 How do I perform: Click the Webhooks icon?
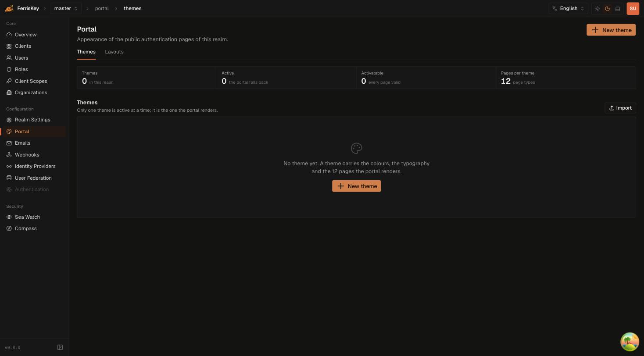click(x=9, y=155)
